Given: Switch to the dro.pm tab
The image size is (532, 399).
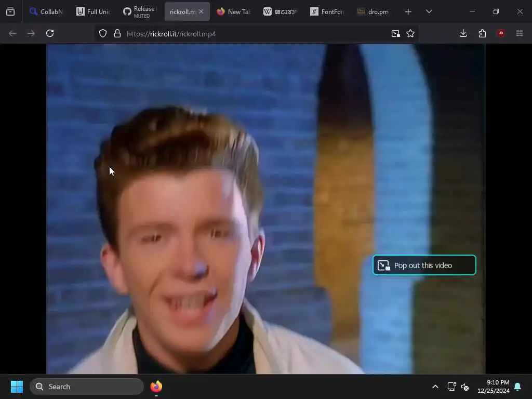Looking at the screenshot, I should tap(373, 12).
